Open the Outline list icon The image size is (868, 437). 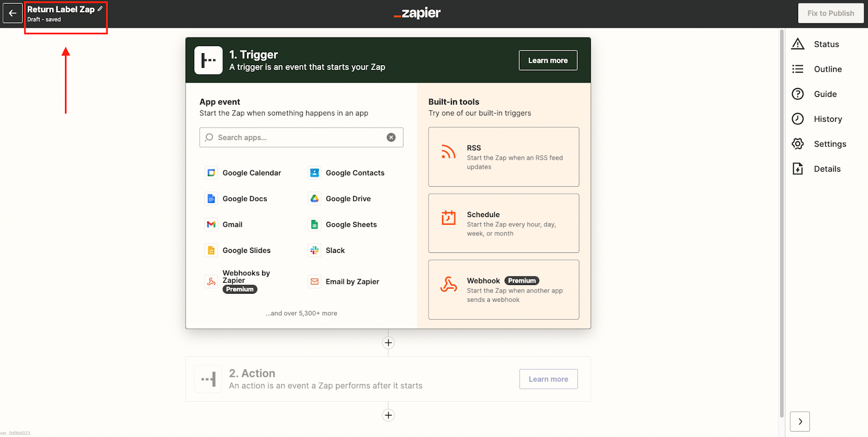click(x=797, y=69)
